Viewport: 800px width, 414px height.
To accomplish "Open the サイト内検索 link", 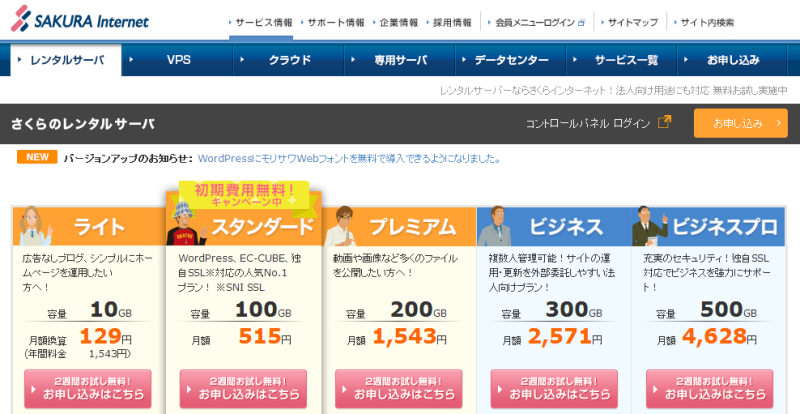I will coord(706,22).
